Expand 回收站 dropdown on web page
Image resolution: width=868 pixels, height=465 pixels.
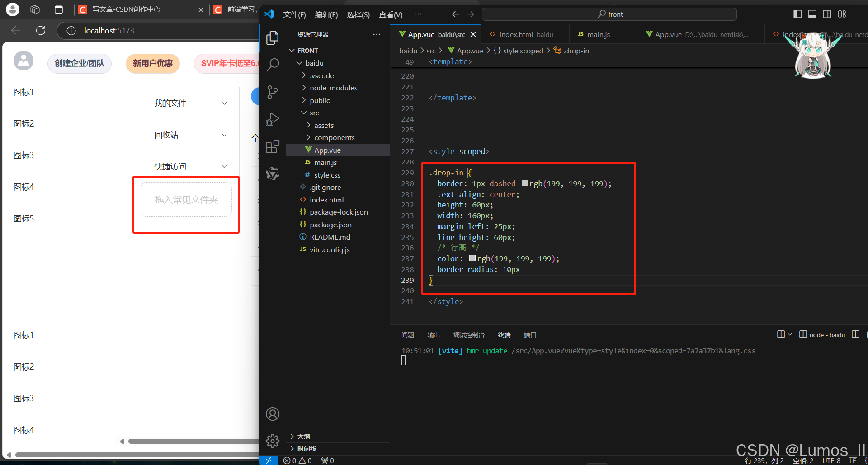[224, 135]
